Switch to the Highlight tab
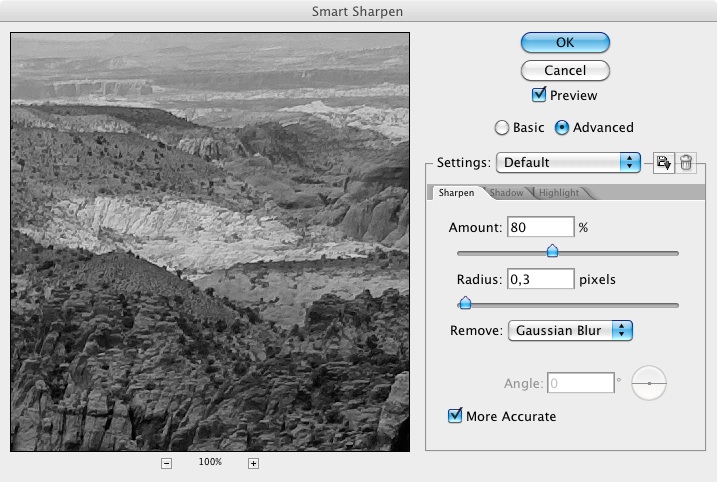The width and height of the screenshot is (717, 482). [560, 193]
